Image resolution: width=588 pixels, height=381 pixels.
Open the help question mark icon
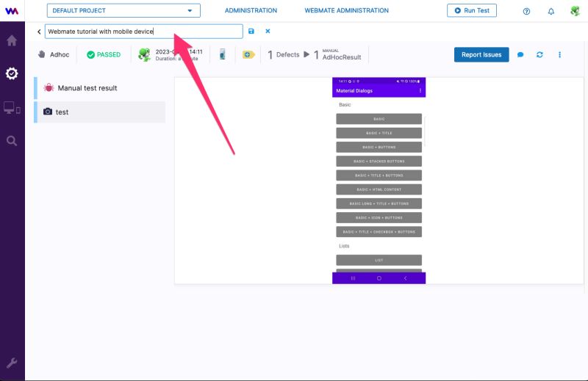tap(526, 11)
